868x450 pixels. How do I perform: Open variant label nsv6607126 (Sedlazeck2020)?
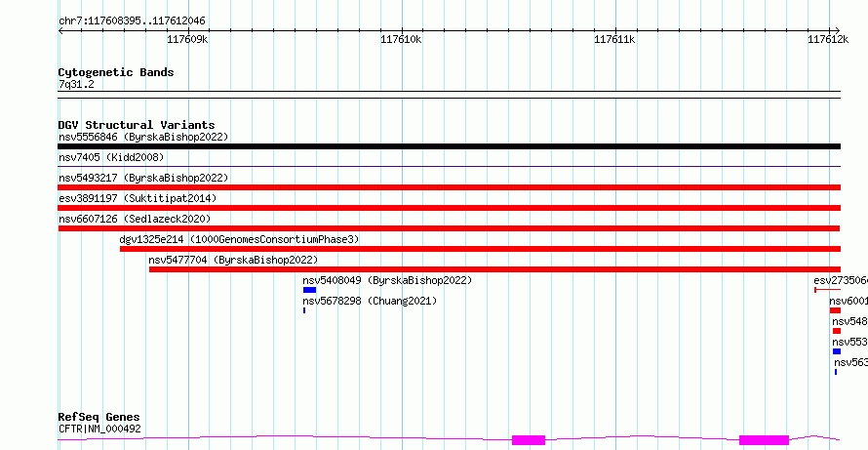point(135,219)
